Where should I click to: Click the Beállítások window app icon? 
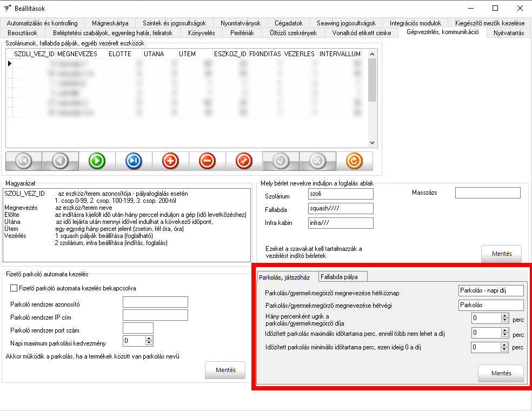7,8
